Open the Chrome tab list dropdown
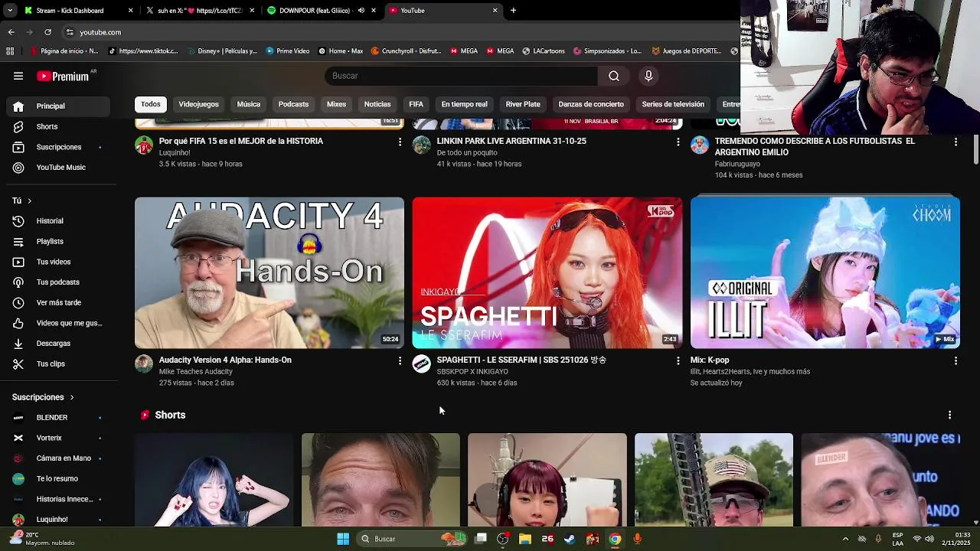Image resolution: width=980 pixels, height=551 pixels. tap(10, 11)
